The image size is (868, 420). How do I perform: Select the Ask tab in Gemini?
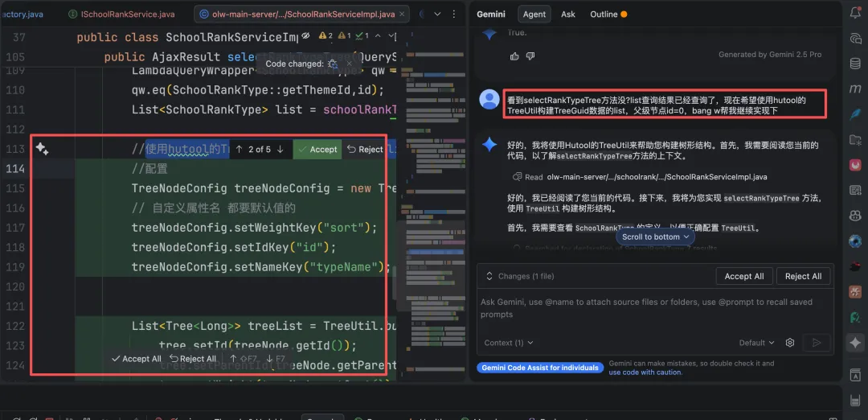[568, 14]
